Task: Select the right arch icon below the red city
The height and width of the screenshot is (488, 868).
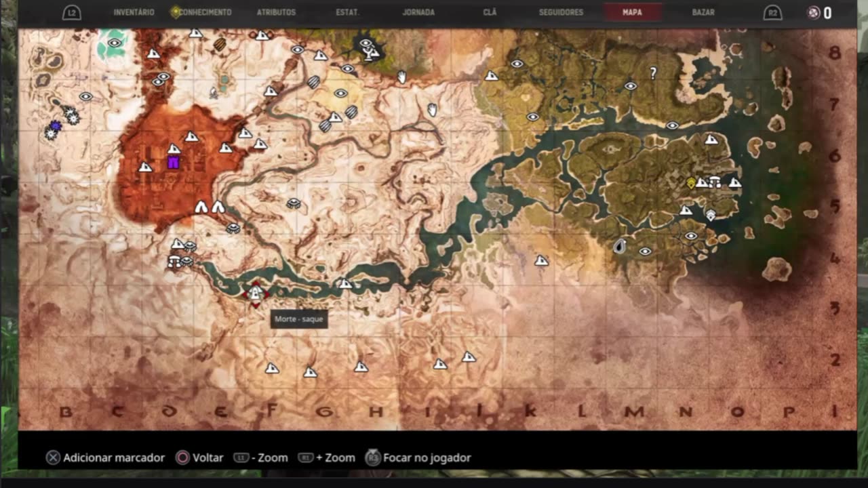Action: tap(218, 207)
